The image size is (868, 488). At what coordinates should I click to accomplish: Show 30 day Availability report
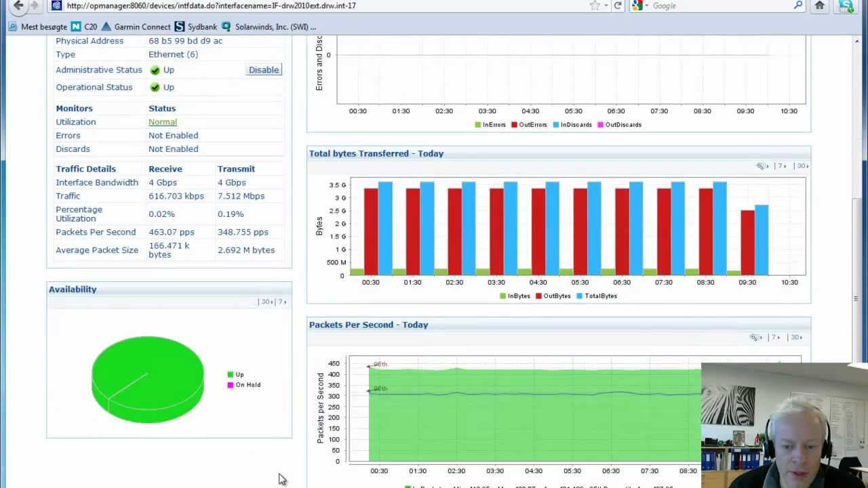(267, 302)
